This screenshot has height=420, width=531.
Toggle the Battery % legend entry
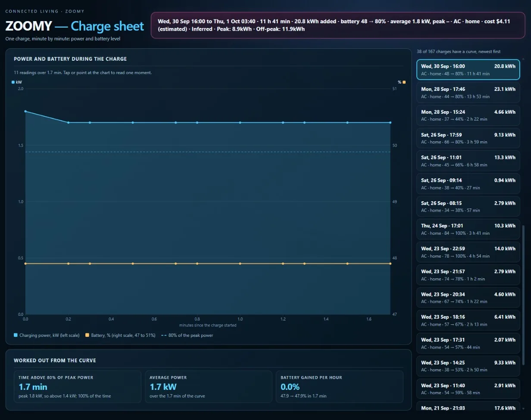tap(120, 335)
